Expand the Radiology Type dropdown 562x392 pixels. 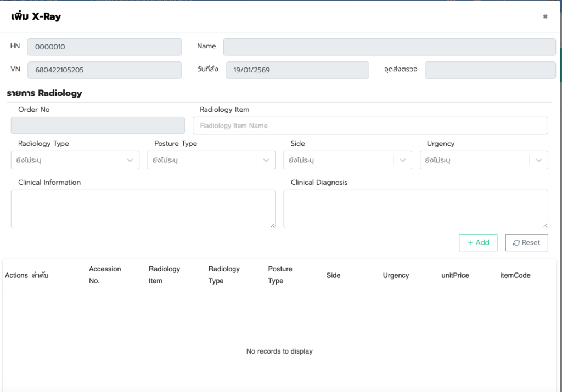point(130,160)
